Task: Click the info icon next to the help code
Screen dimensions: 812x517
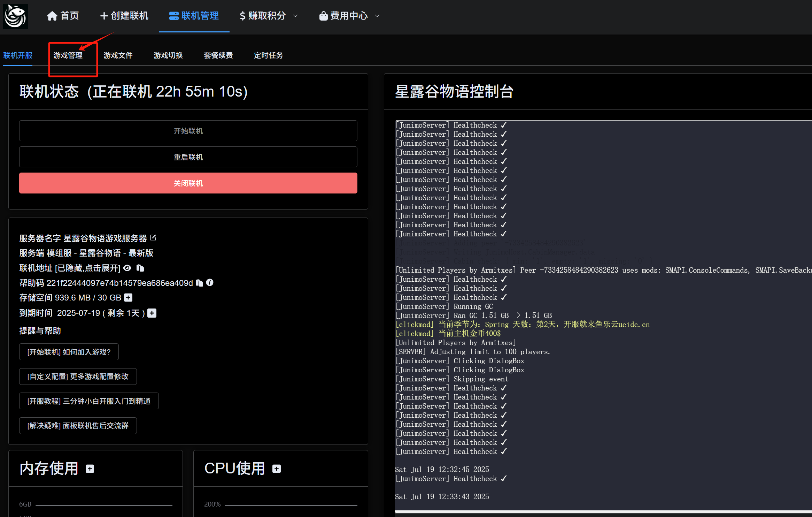Action: (210, 282)
